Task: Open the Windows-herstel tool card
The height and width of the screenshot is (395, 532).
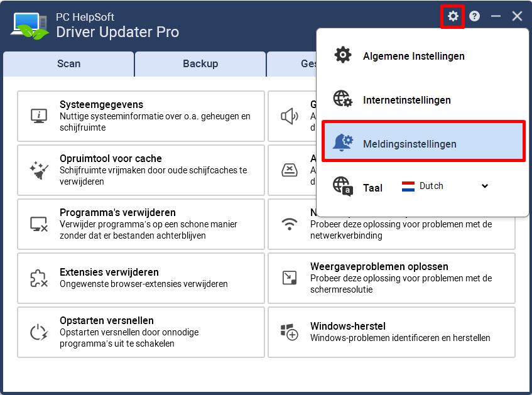Action: click(x=391, y=332)
